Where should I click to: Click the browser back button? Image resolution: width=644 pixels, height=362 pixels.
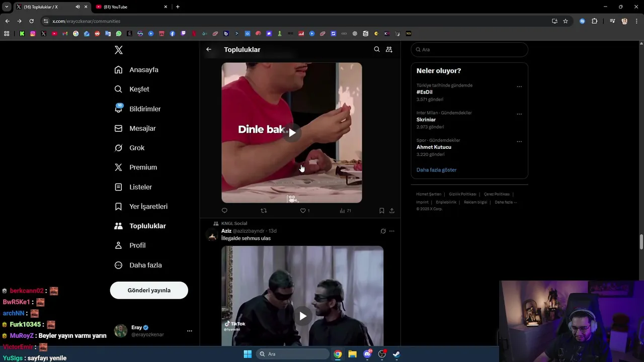coord(7,21)
